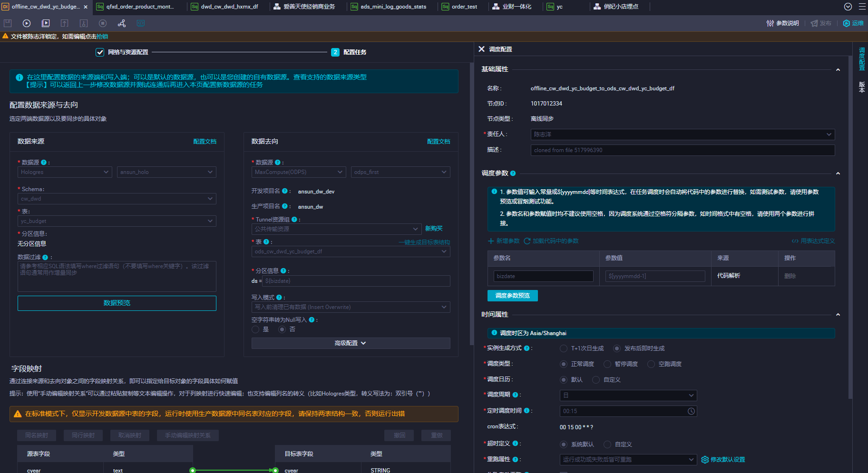The image size is (868, 473).
Task: Switch to qfxd_order_product_mont tab
Action: click(x=139, y=7)
